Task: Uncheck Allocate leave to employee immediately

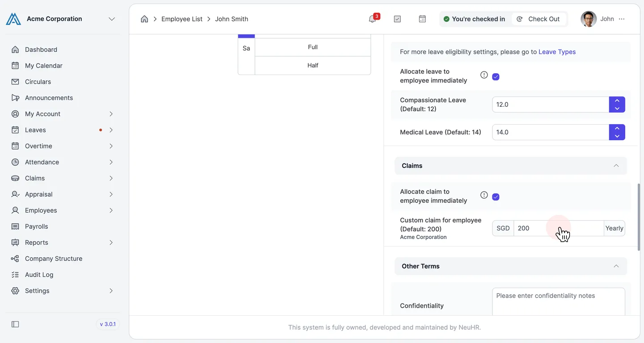Action: 496,77
